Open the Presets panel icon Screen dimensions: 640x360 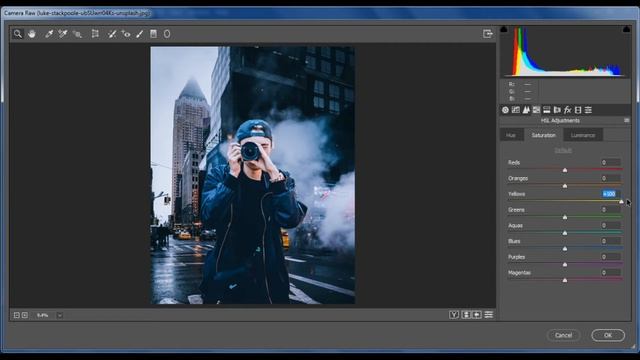(x=588, y=110)
